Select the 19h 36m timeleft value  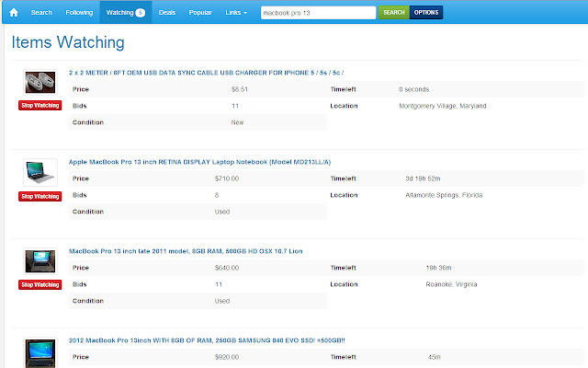pyautogui.click(x=438, y=268)
